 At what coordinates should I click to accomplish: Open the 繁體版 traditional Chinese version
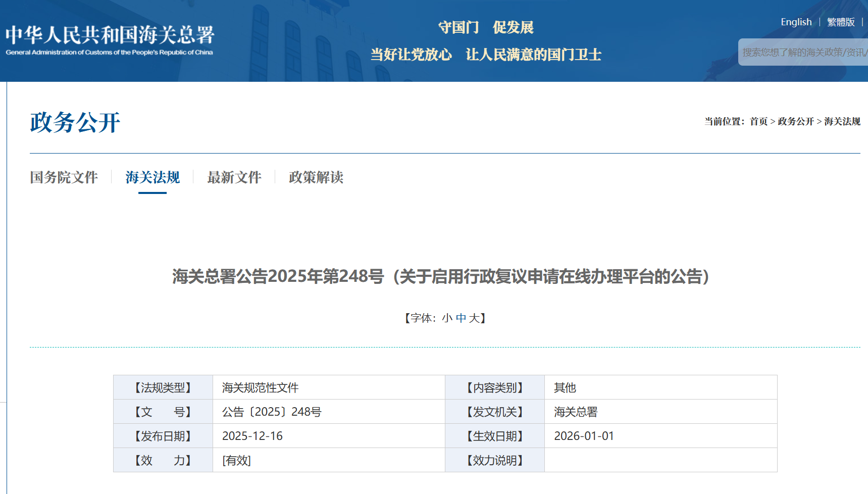tap(840, 22)
